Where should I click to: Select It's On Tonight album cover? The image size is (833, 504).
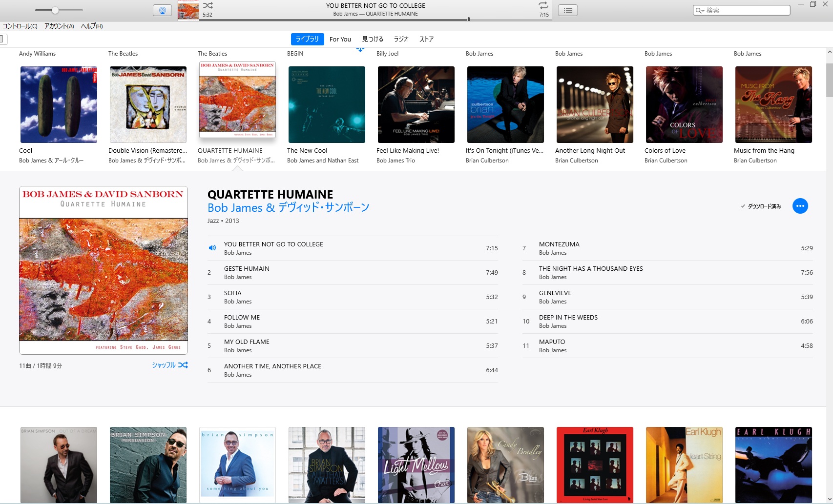505,104
